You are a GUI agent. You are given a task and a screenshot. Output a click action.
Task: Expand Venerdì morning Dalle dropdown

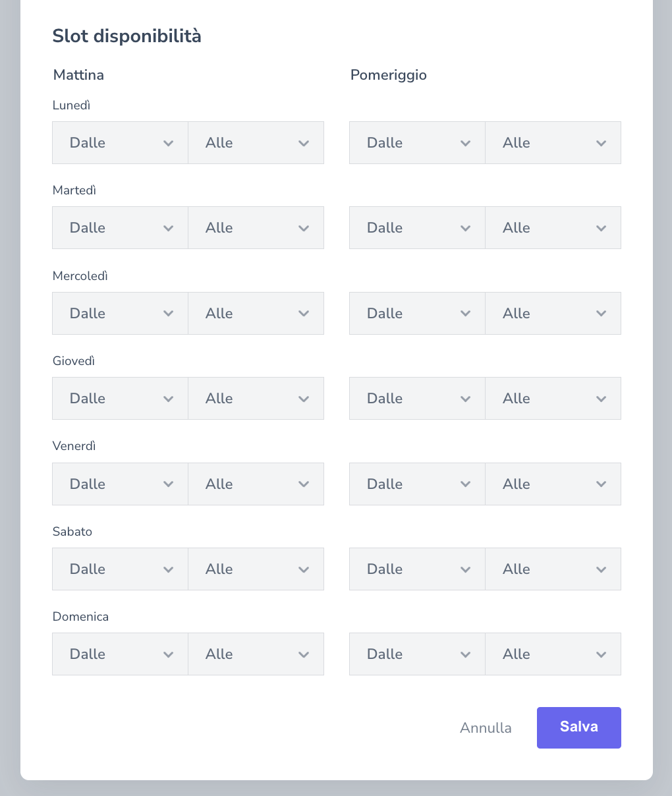[x=120, y=484]
